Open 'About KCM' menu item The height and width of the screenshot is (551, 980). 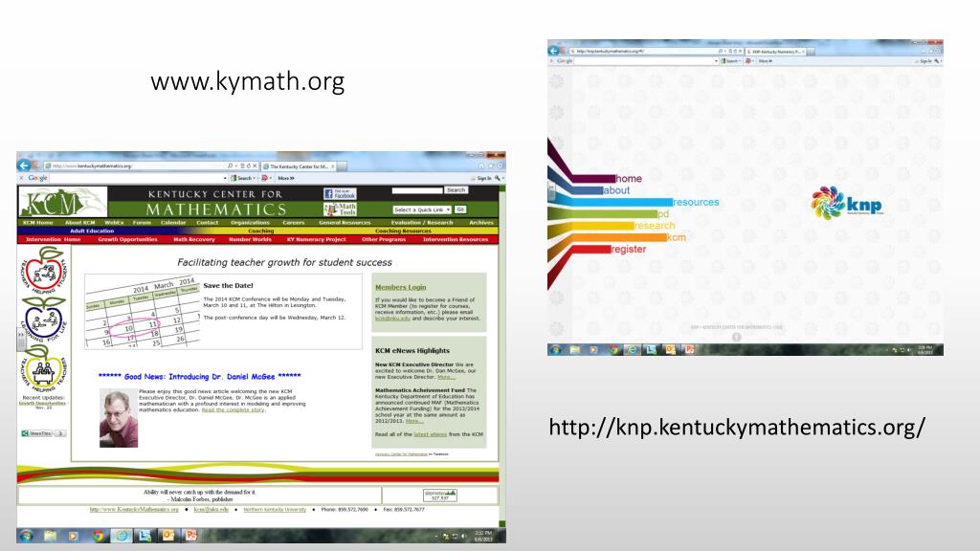(80, 222)
